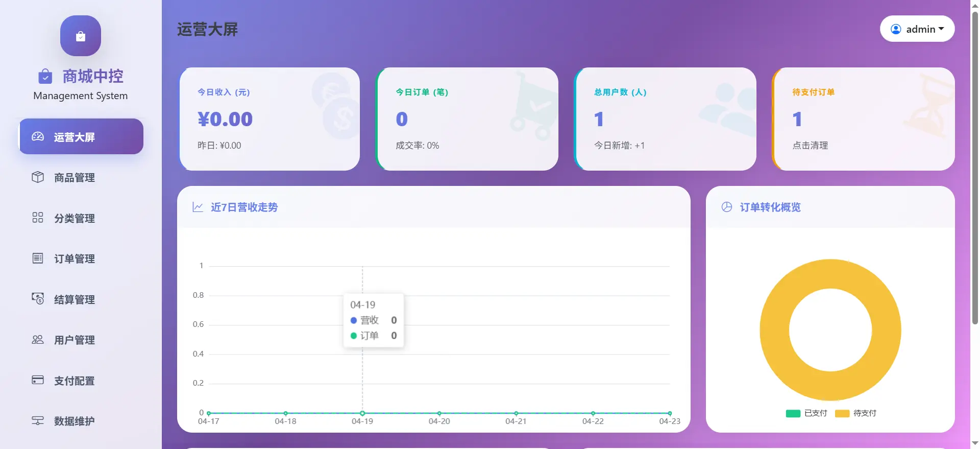Screen dimensions: 980x449
Task: Click the dashboard gauge icon for 运营大屏
Action: coord(38,136)
